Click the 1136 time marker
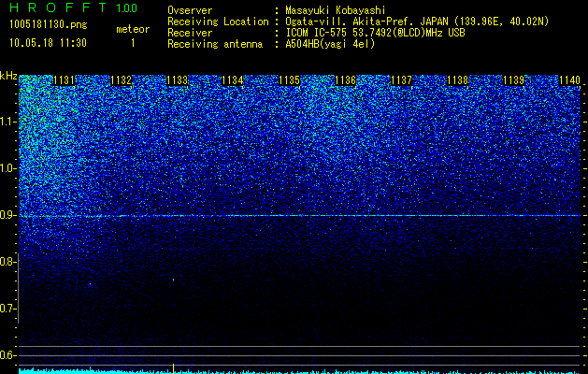The image size is (588, 374). tap(345, 80)
